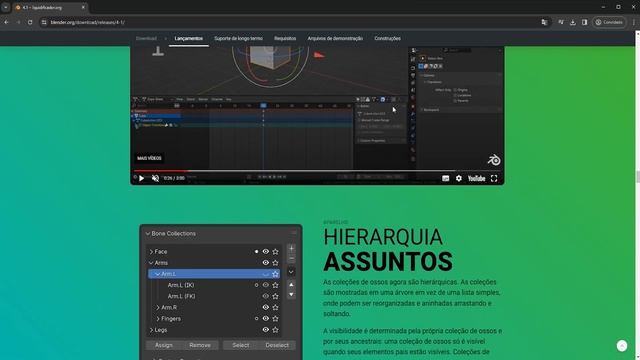This screenshot has height=360, width=640.
Task: Toggle visibility eye of Fingers collection
Action: (266, 318)
